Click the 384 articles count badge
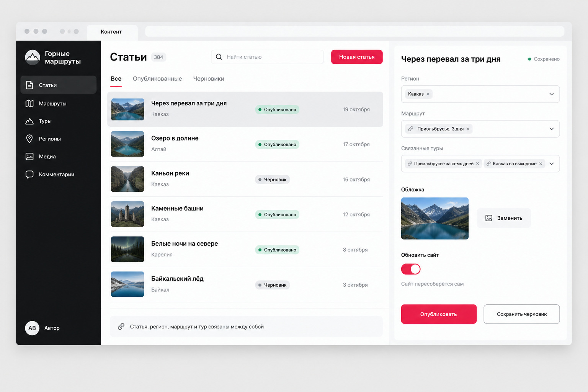This screenshot has width=588, height=392. click(x=158, y=57)
